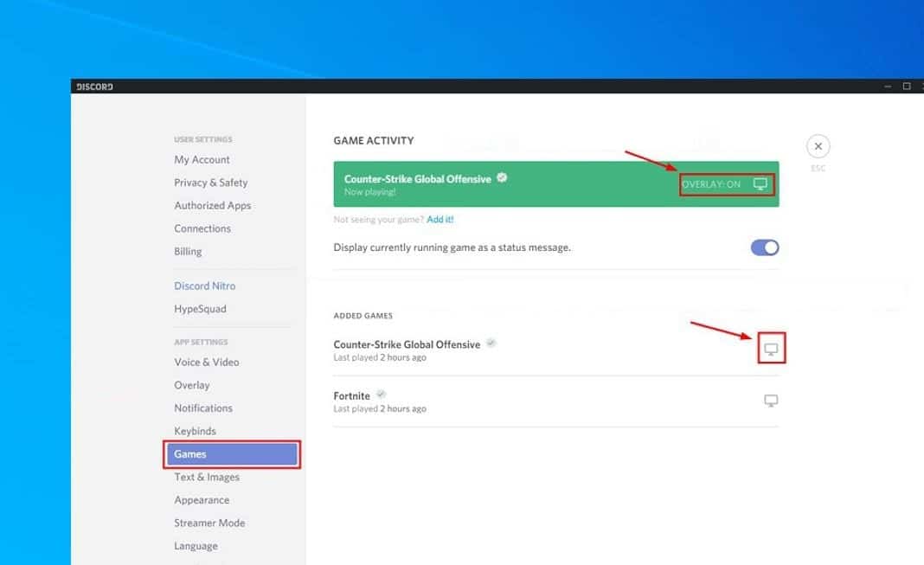Click Discord Nitro link in sidebar
Viewport: 924px width, 565px height.
[x=204, y=286]
